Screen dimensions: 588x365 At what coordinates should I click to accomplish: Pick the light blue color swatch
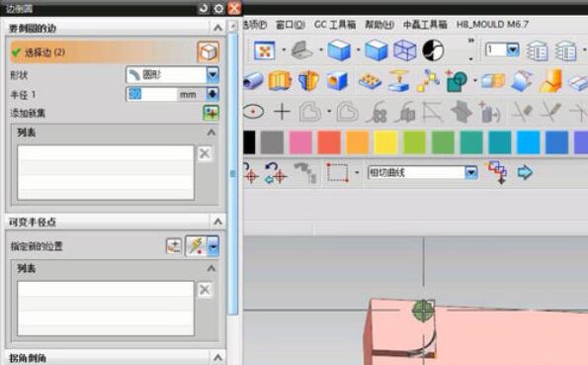528,142
